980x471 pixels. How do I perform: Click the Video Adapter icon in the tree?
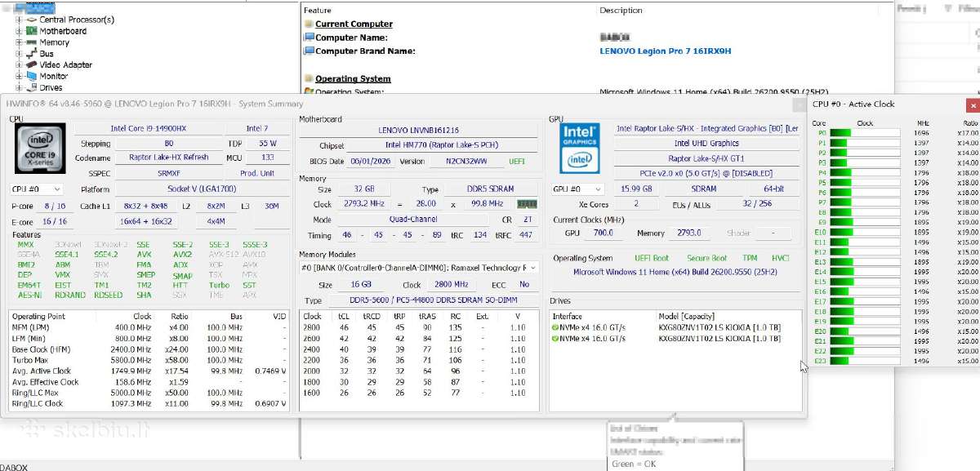[x=32, y=65]
